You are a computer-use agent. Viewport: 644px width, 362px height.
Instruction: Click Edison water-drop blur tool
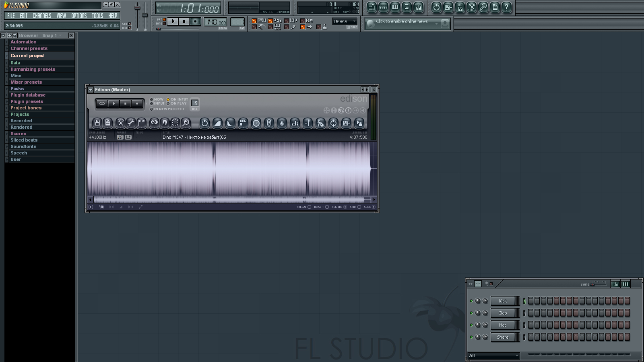coord(282,123)
